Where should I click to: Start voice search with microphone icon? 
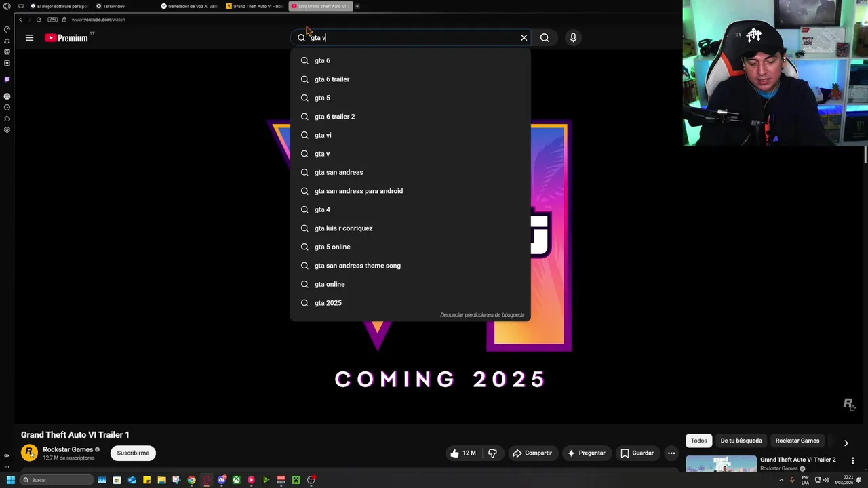click(573, 38)
